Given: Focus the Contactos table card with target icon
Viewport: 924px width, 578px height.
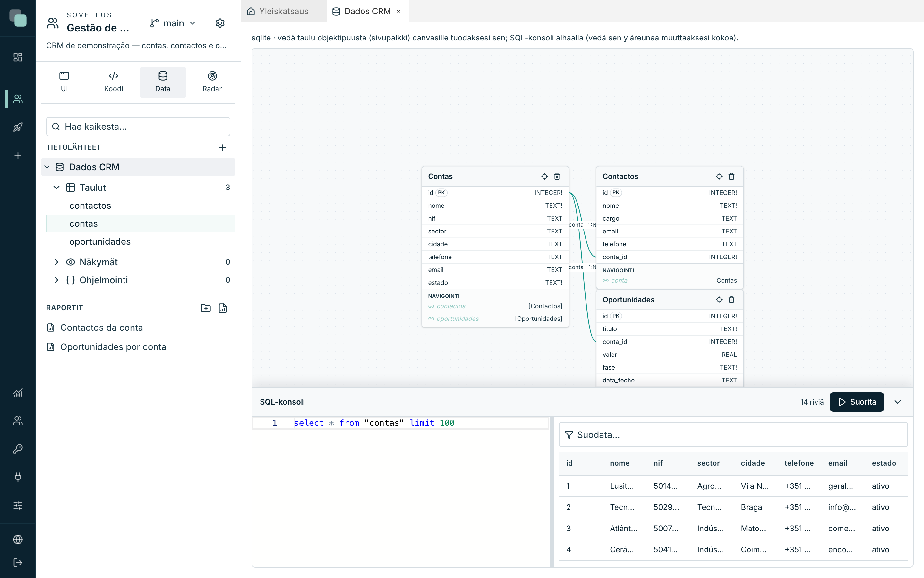Looking at the screenshot, I should (719, 176).
